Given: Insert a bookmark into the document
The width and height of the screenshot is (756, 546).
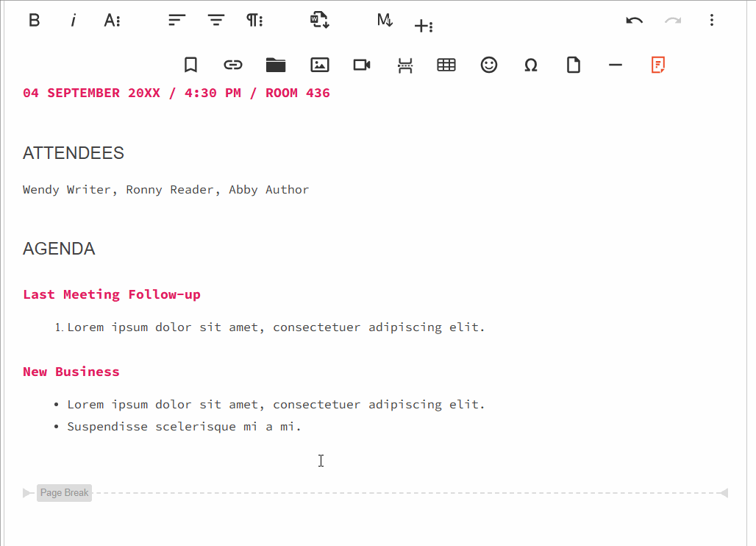Looking at the screenshot, I should (x=190, y=65).
